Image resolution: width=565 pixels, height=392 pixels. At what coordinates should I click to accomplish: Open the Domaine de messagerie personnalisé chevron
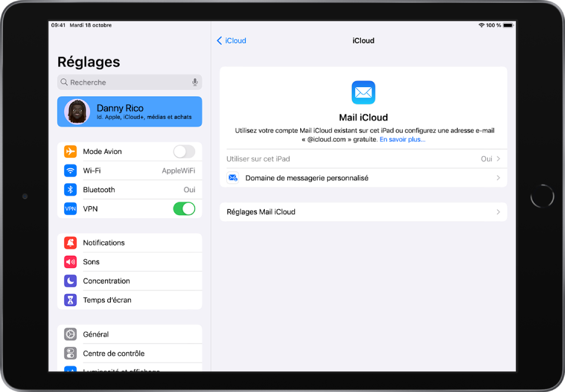[498, 177]
